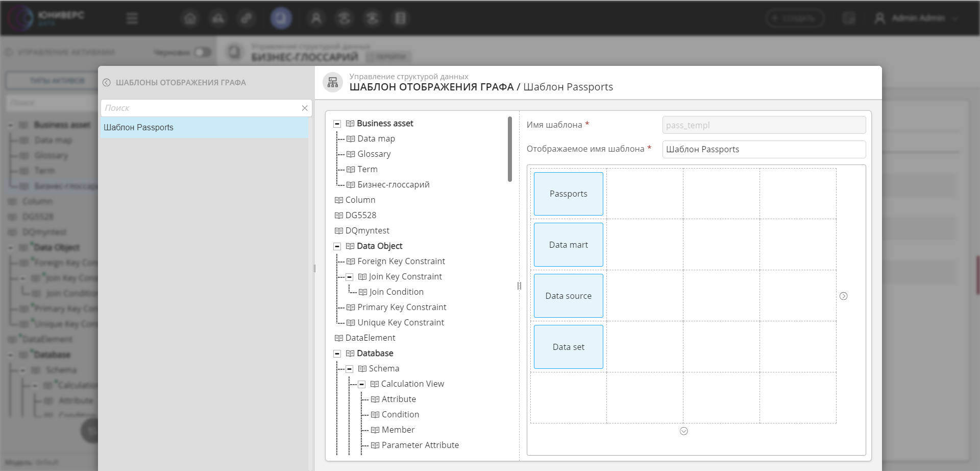Image resolution: width=980 pixels, height=471 pixels.
Task: Click the book icon beside DQmyntest
Action: pyautogui.click(x=338, y=231)
